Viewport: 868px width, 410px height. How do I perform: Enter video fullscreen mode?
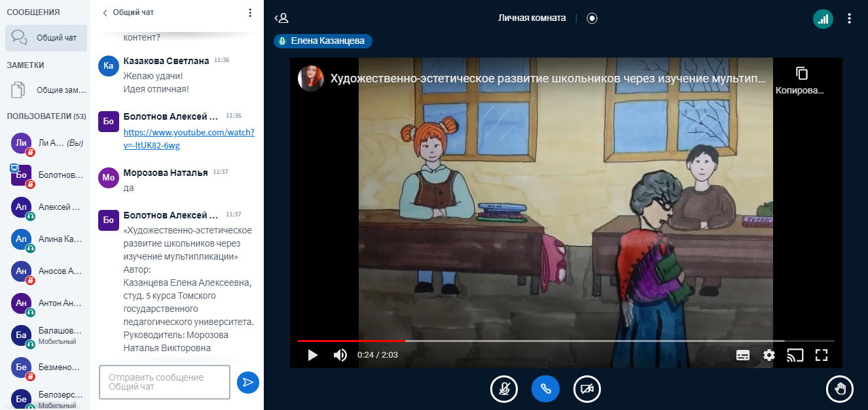click(x=822, y=355)
